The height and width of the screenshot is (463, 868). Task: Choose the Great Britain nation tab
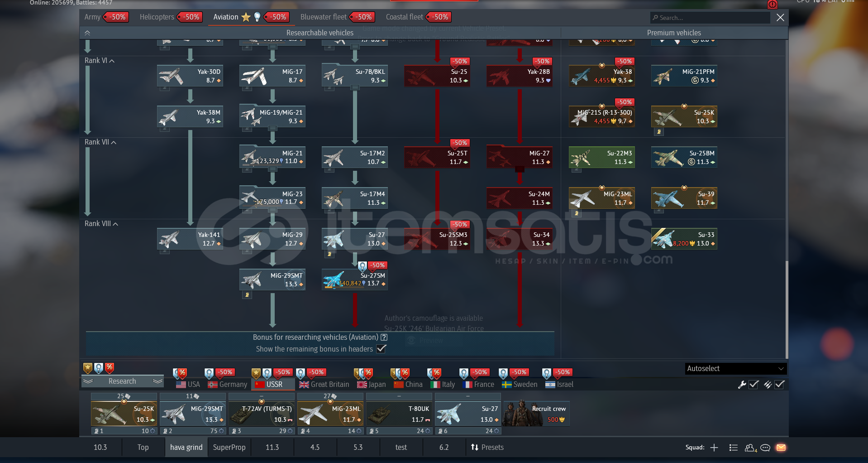coord(324,384)
